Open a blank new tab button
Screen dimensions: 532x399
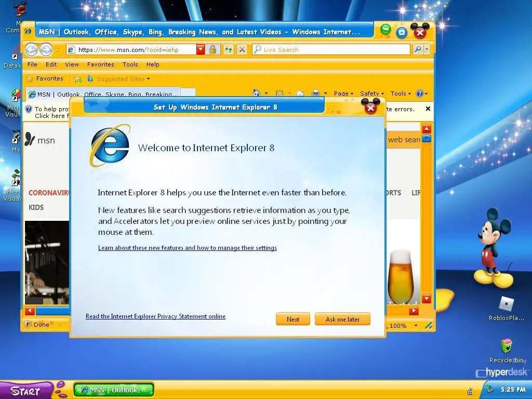[188, 93]
